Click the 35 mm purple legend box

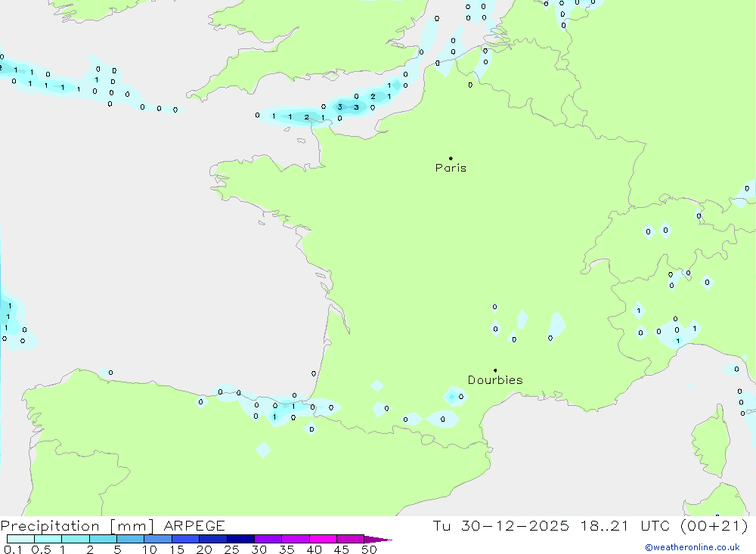296,539
